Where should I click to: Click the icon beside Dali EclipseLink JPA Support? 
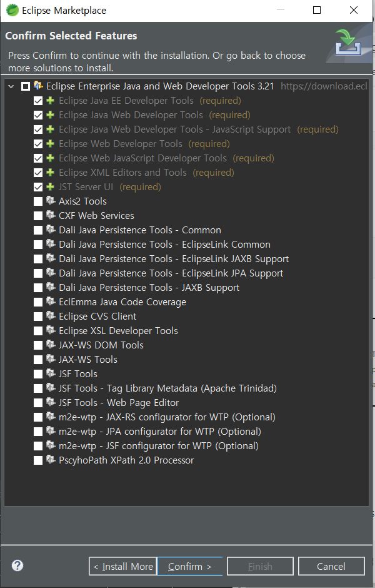(51, 273)
